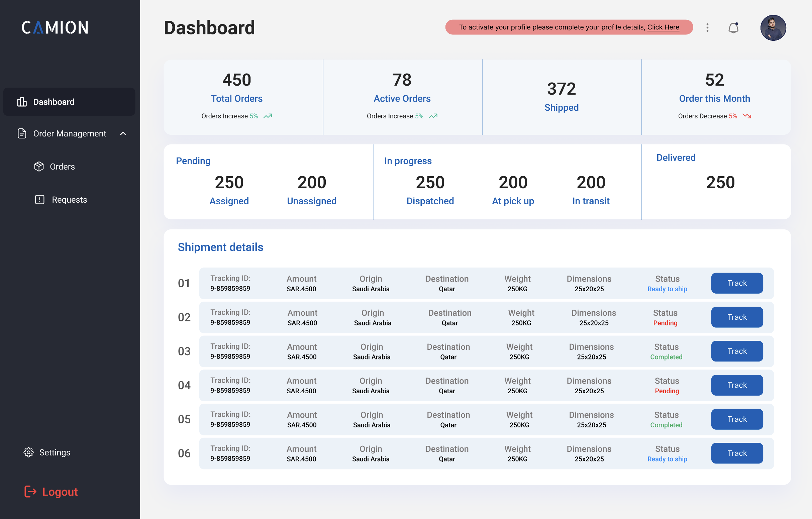Track shipment row 05
Screen dimensions: 812x519
737,419
